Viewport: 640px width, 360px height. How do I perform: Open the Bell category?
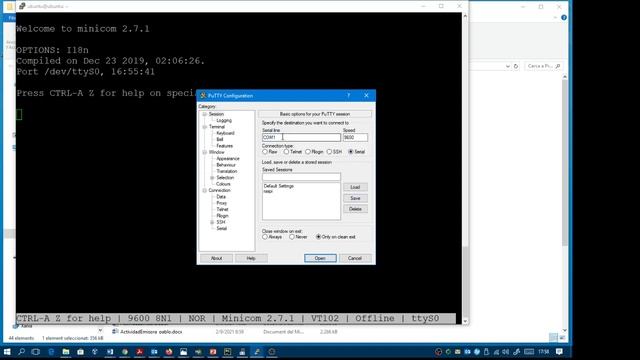point(220,140)
